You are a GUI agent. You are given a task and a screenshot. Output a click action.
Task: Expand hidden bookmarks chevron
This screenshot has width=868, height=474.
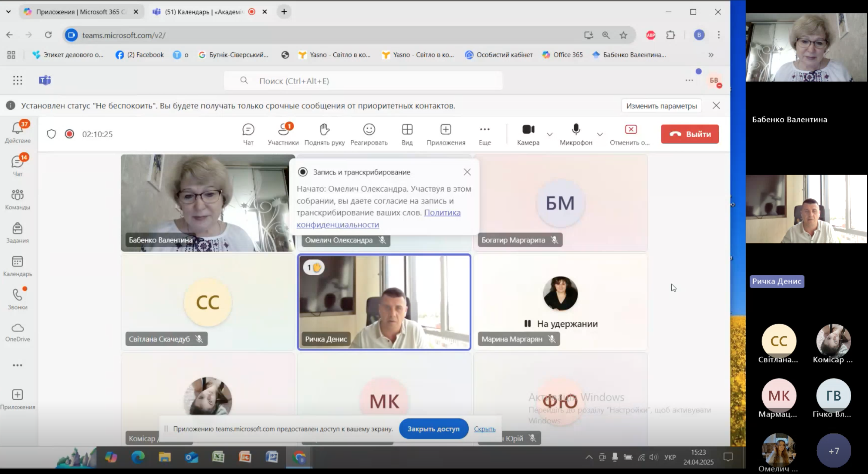point(711,55)
